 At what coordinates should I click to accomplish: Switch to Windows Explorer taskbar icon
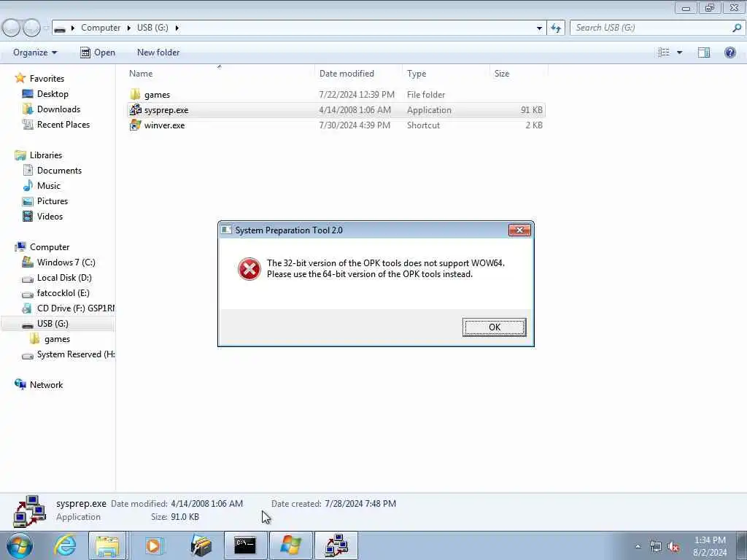click(x=108, y=545)
